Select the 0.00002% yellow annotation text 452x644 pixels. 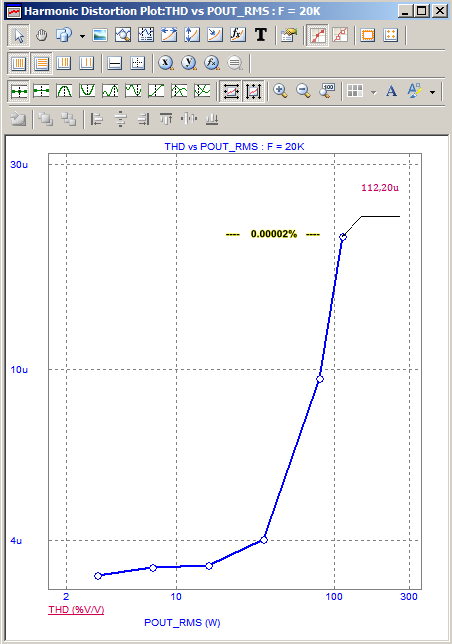coord(273,234)
